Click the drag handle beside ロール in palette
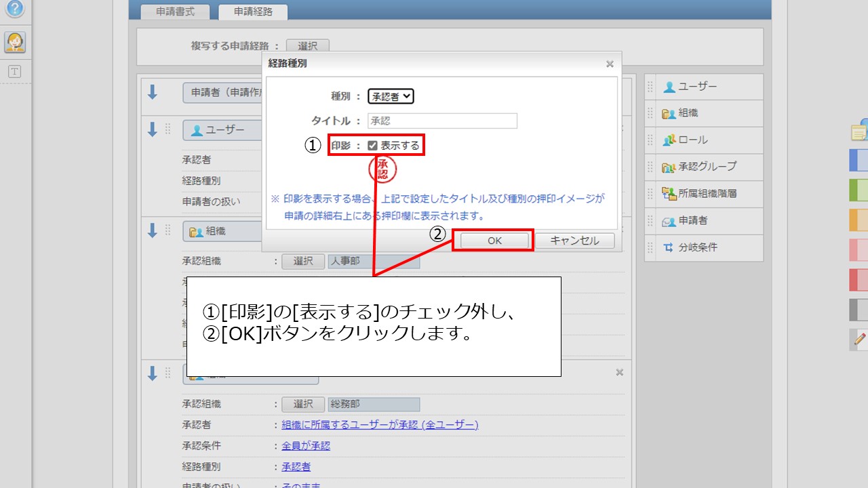Image resolution: width=868 pixels, height=488 pixels. coord(650,140)
